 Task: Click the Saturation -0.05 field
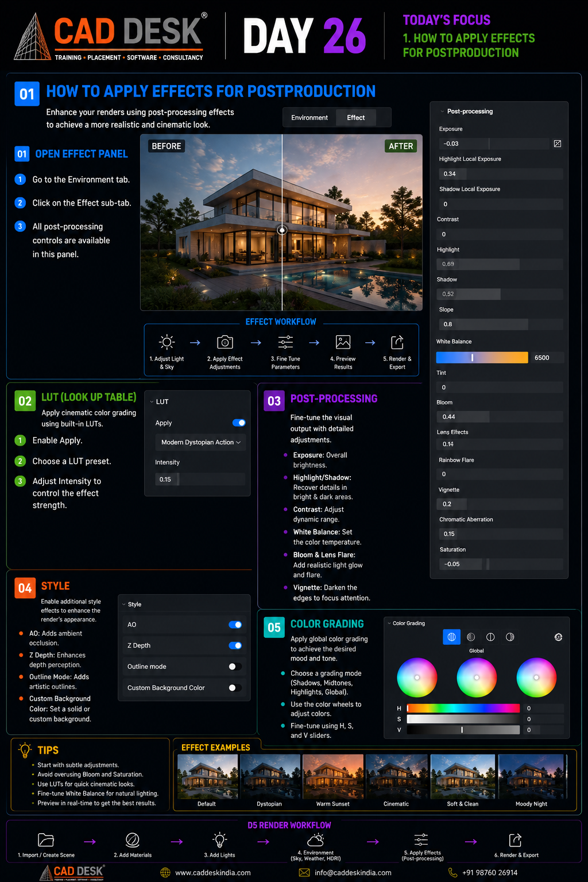[x=501, y=564]
